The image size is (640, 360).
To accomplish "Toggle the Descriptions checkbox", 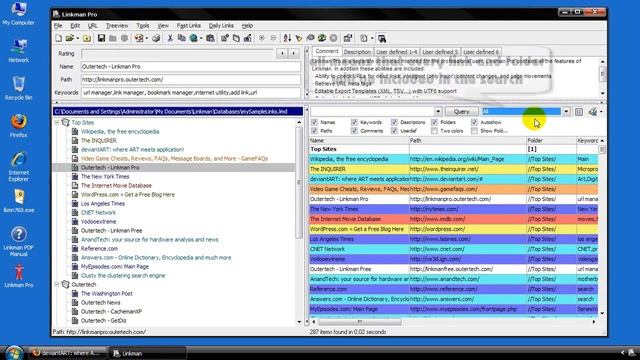I will (394, 122).
